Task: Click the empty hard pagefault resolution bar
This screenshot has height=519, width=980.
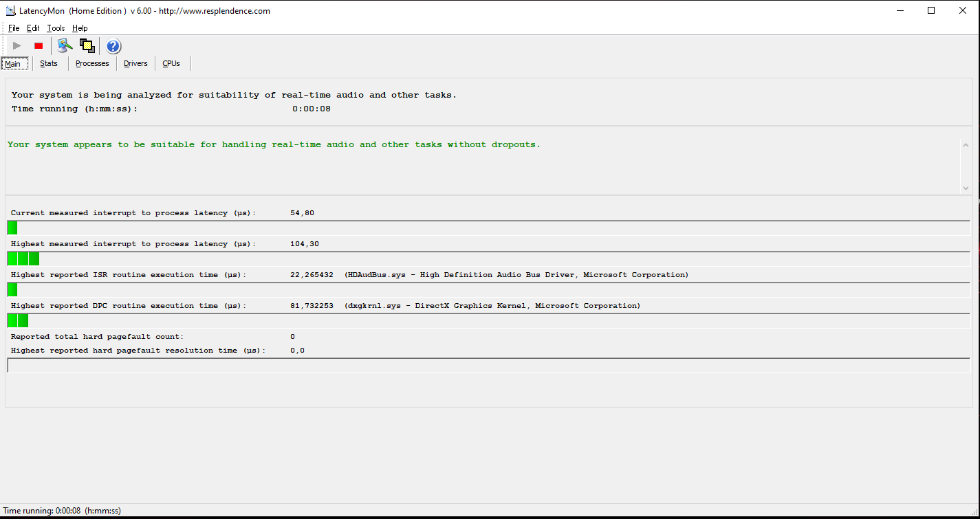Action: click(488, 365)
